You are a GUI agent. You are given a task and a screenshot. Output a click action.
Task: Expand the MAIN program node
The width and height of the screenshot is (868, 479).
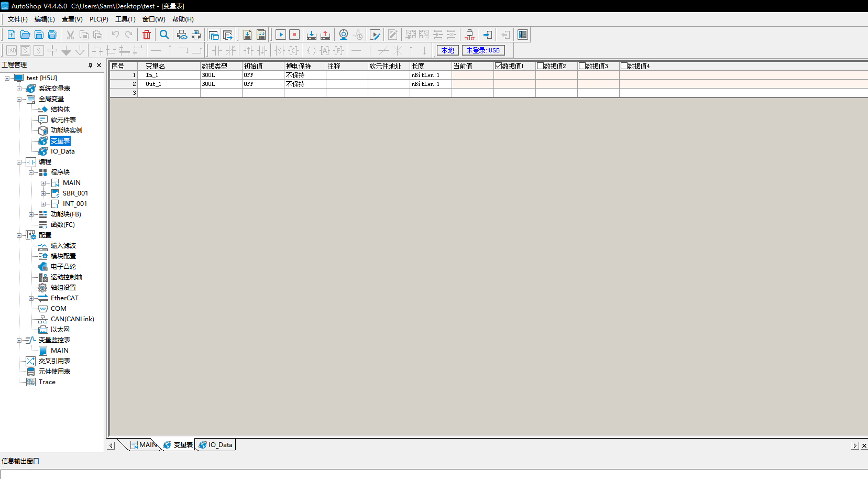(43, 183)
